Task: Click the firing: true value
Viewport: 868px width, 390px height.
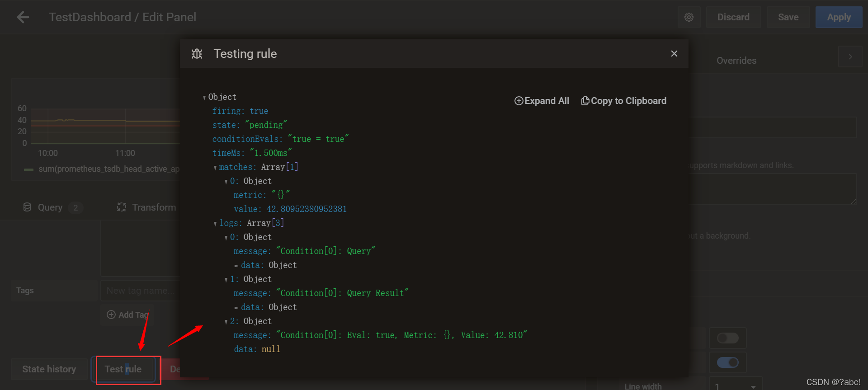Action: (x=259, y=111)
